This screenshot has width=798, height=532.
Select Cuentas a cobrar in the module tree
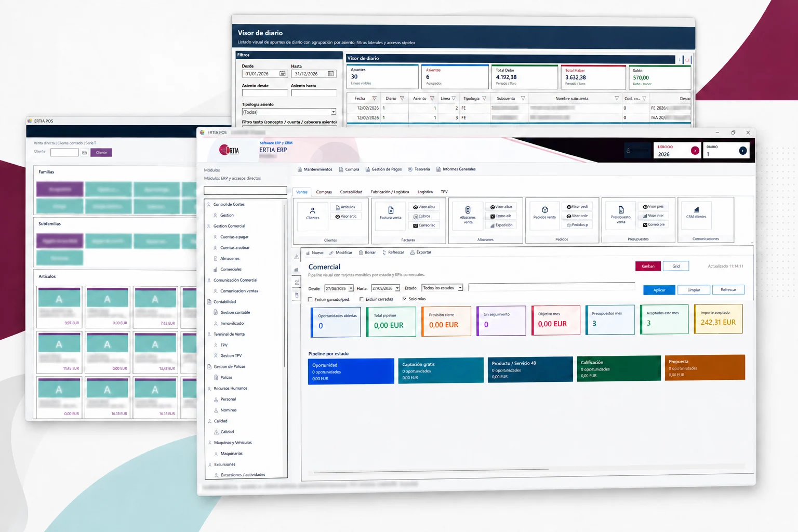tap(235, 248)
